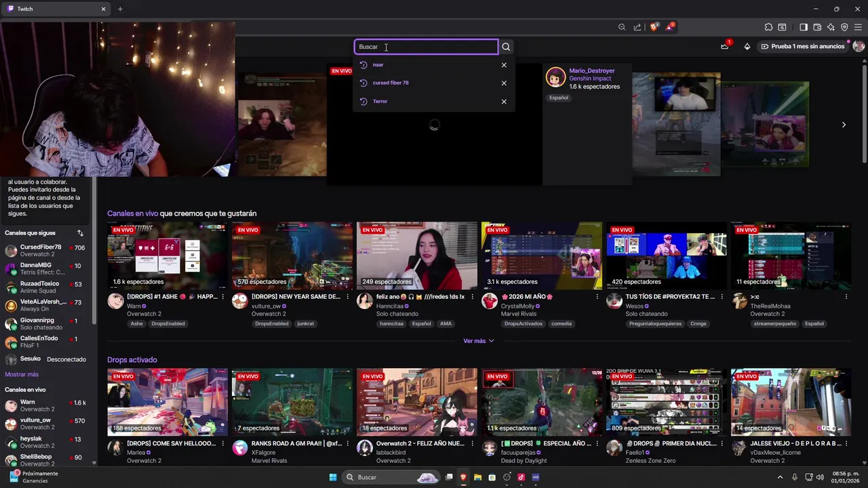The width and height of the screenshot is (868, 488).
Task: Click the Genshin Impact category link
Action: 590,79
